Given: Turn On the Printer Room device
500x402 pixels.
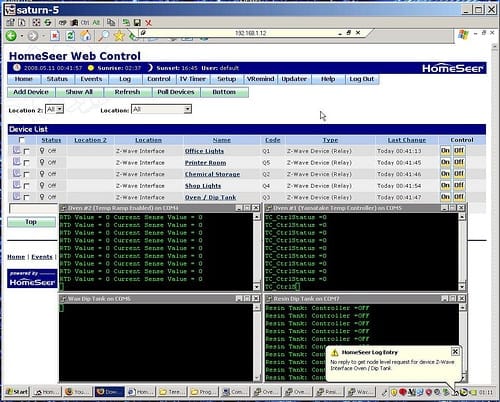Looking at the screenshot, I should (445, 162).
